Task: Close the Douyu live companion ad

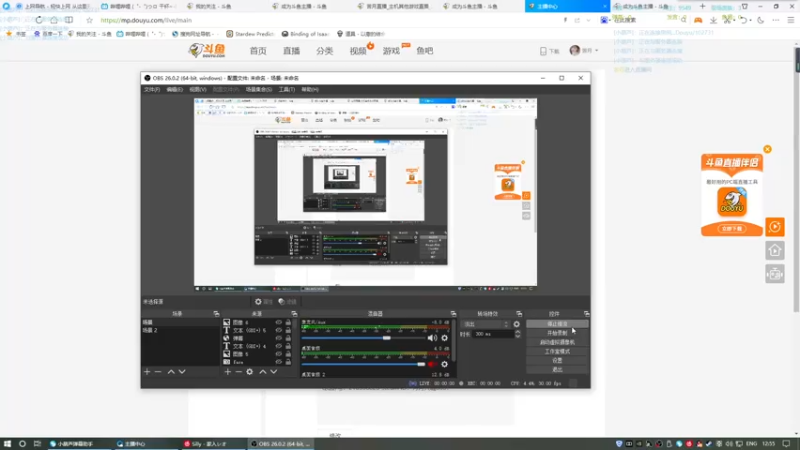Action: pyautogui.click(x=767, y=149)
